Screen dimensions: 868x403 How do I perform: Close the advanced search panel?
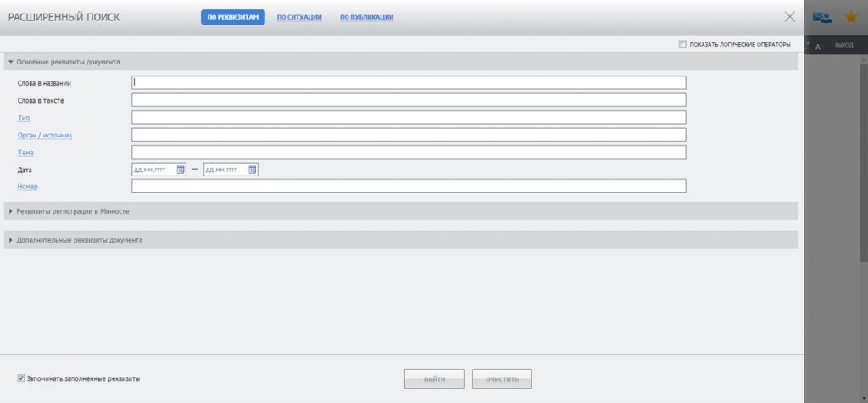(790, 16)
